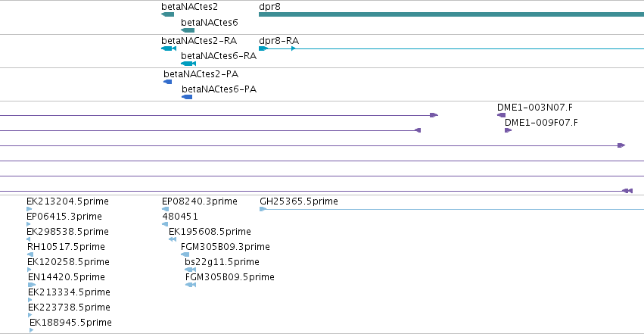Click the DME1-003N07.F feature arrow

(501, 115)
